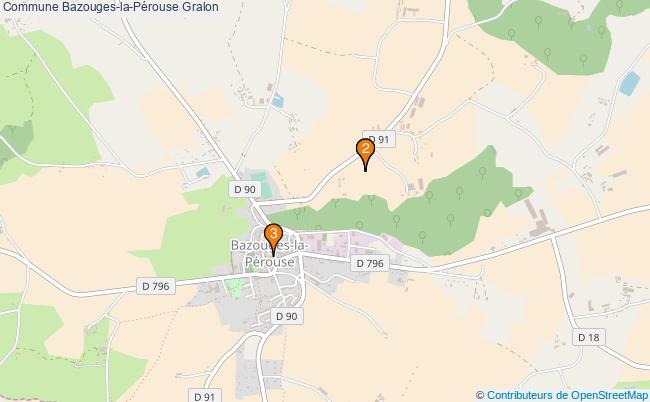Select the D 796 shield east of town center
The width and height of the screenshot is (650, 402).
pyautogui.click(x=370, y=263)
